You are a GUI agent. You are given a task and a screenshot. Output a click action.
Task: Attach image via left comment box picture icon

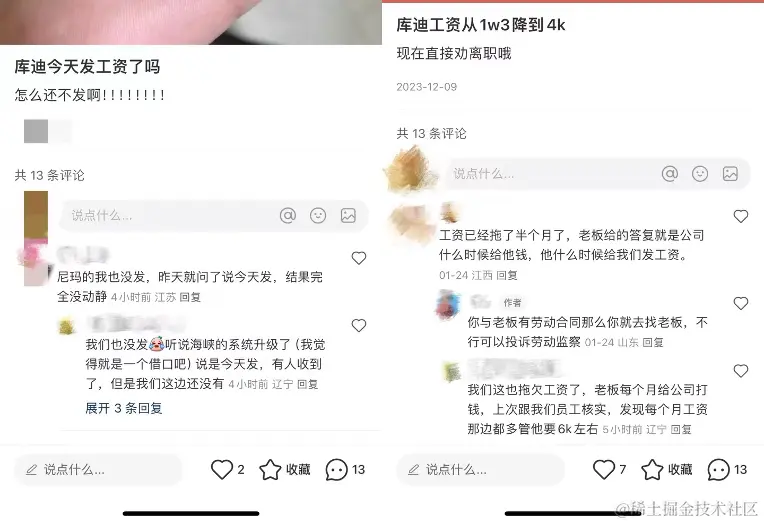(x=348, y=215)
